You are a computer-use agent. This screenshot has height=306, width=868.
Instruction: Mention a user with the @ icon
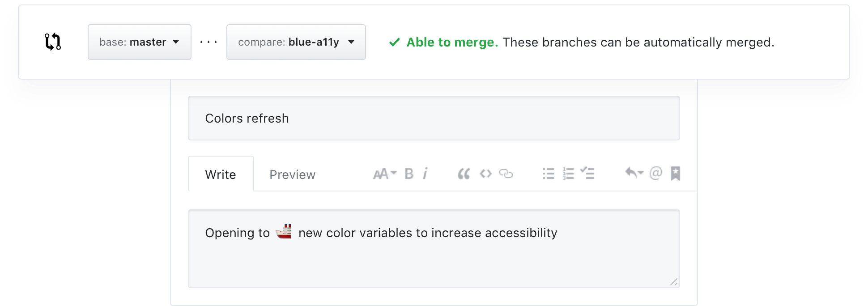[655, 173]
